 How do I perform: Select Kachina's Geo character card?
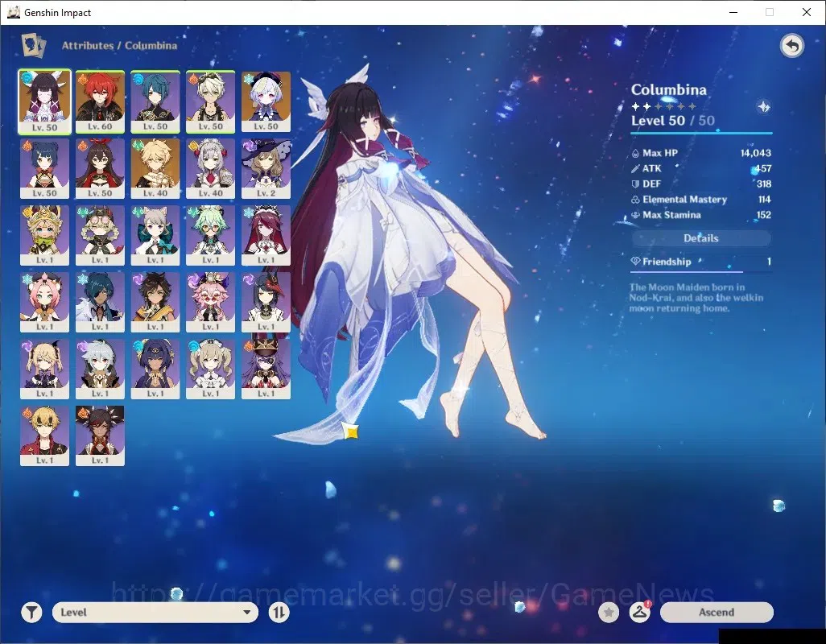(x=44, y=235)
